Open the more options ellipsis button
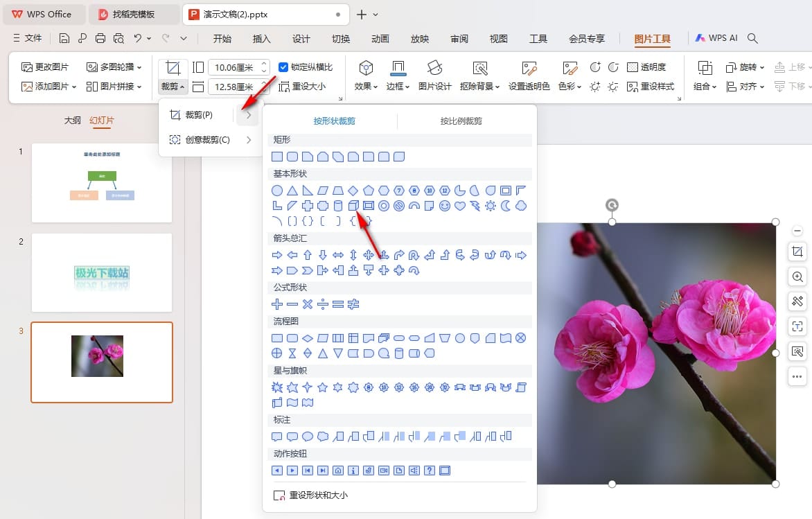Image resolution: width=812 pixels, height=519 pixels. click(797, 376)
